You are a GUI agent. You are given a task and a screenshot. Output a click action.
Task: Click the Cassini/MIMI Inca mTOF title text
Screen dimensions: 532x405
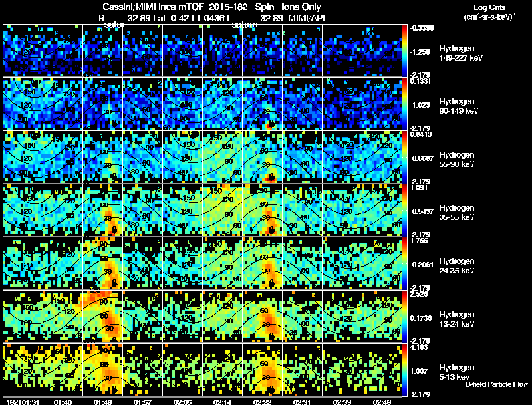(154, 7)
